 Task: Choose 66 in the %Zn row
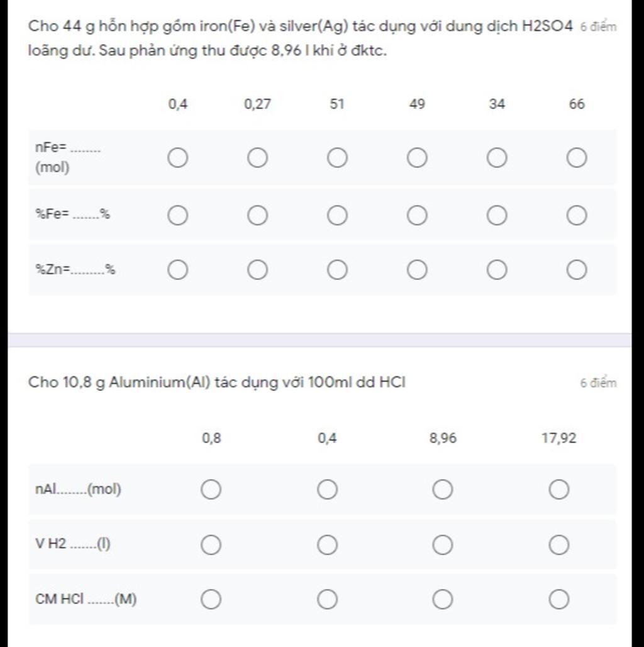pos(576,270)
